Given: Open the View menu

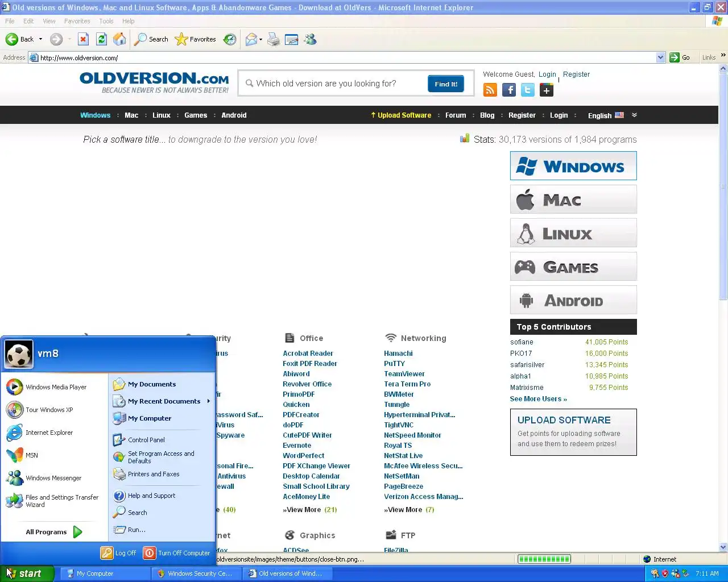Looking at the screenshot, I should click(49, 21).
